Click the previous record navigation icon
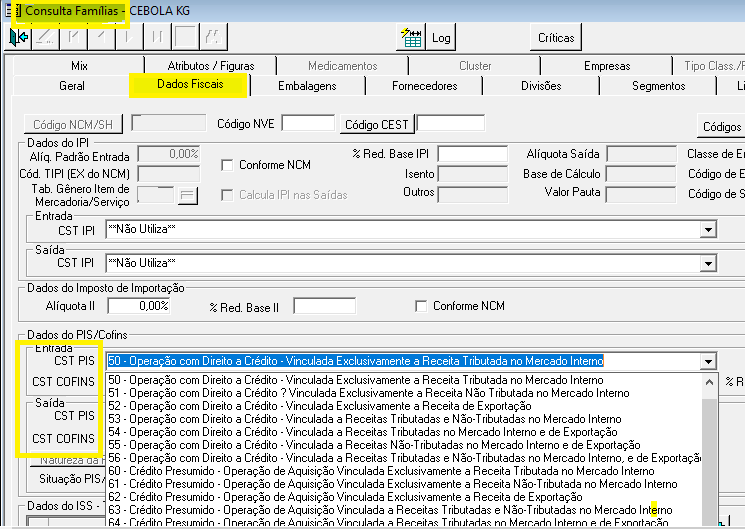Viewport: 745px width, 529px height. pos(101,37)
